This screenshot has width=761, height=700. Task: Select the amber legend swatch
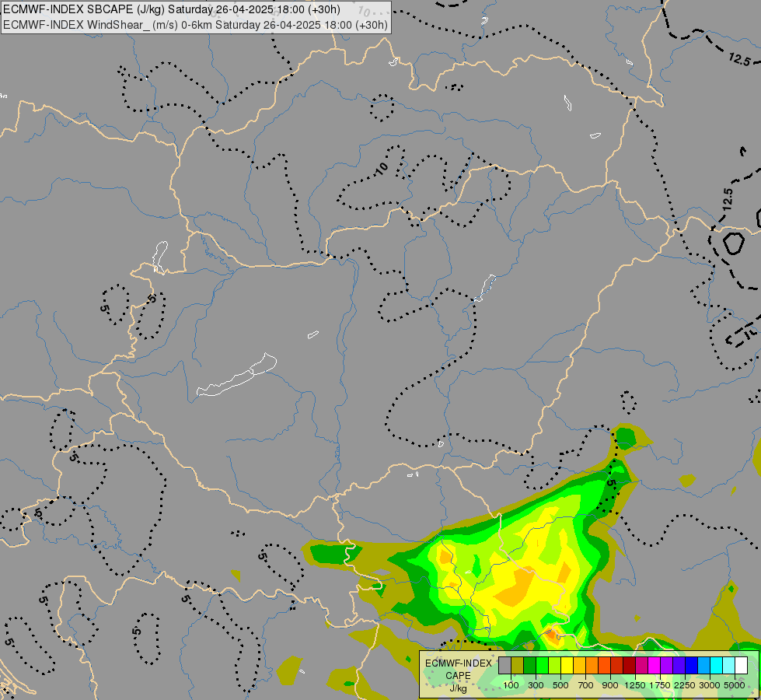(579, 665)
